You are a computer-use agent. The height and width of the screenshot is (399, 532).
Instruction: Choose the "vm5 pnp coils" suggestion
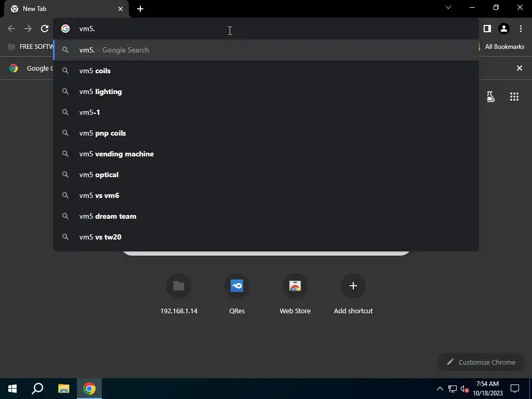click(266, 133)
